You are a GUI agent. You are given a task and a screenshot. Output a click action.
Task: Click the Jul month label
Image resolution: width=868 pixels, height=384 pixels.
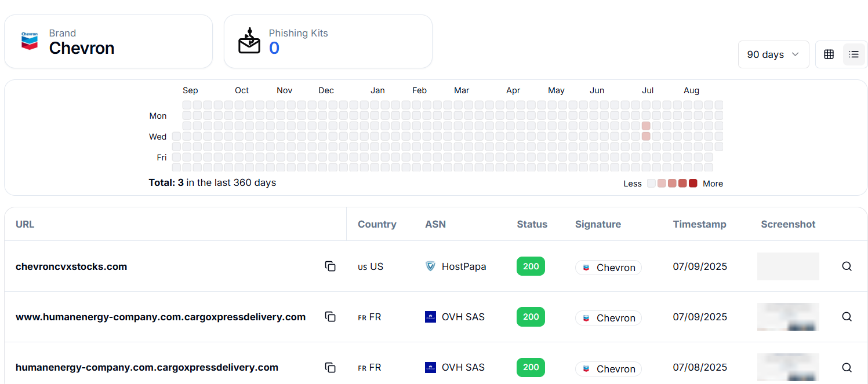[648, 90]
